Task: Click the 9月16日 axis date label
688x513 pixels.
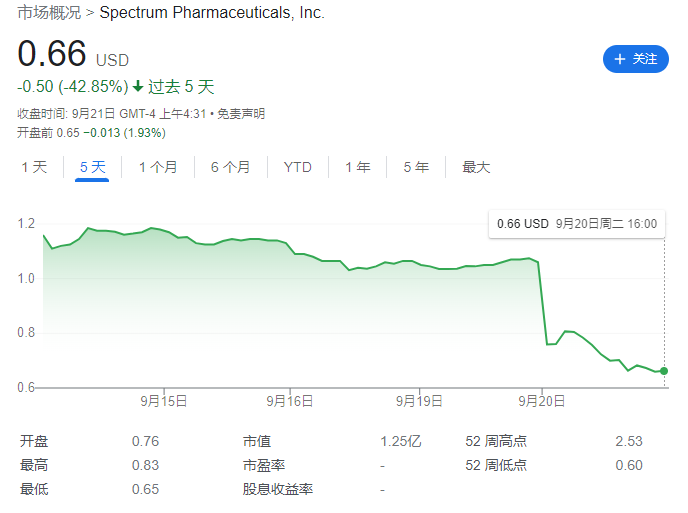Action: [290, 401]
